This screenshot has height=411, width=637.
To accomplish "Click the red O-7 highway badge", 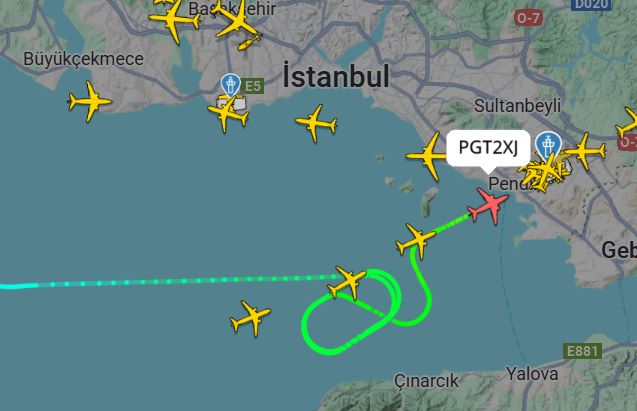I will (528, 18).
